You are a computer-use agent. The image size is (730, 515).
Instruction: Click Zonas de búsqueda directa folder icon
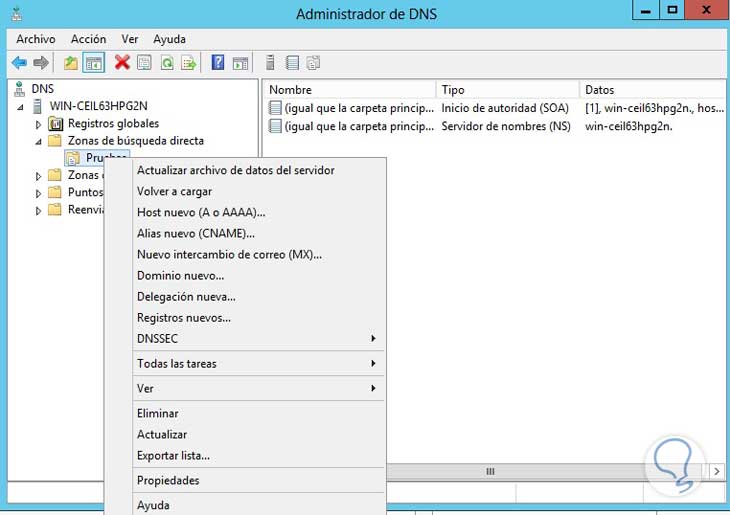(55, 141)
